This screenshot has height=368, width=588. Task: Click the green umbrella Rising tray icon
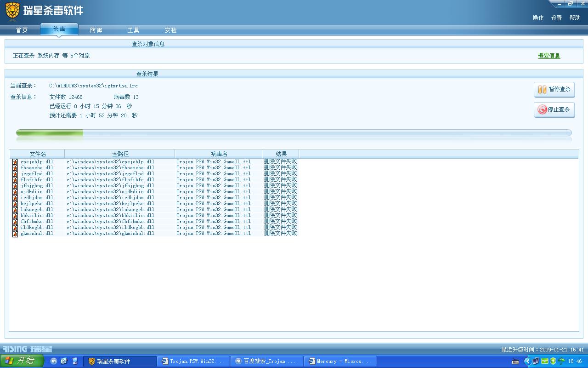point(561,362)
